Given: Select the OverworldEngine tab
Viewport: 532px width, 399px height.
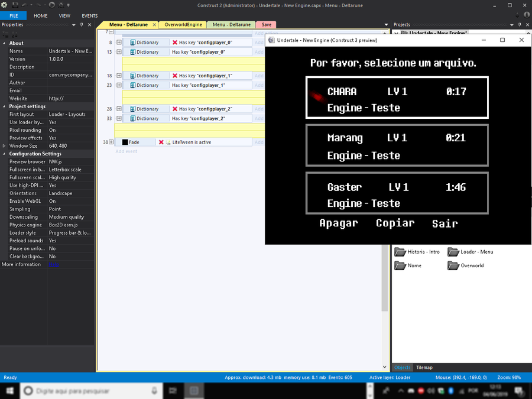Looking at the screenshot, I should [x=183, y=24].
